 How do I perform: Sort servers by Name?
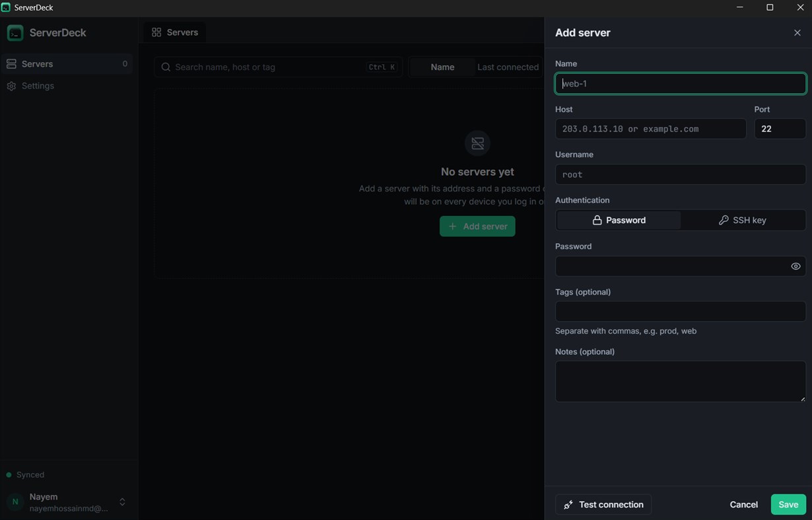click(442, 67)
